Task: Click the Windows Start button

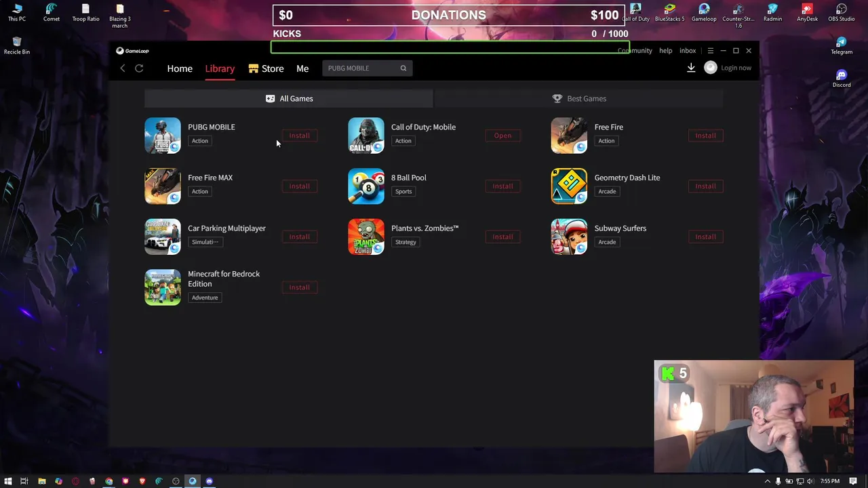Action: tap(7, 481)
